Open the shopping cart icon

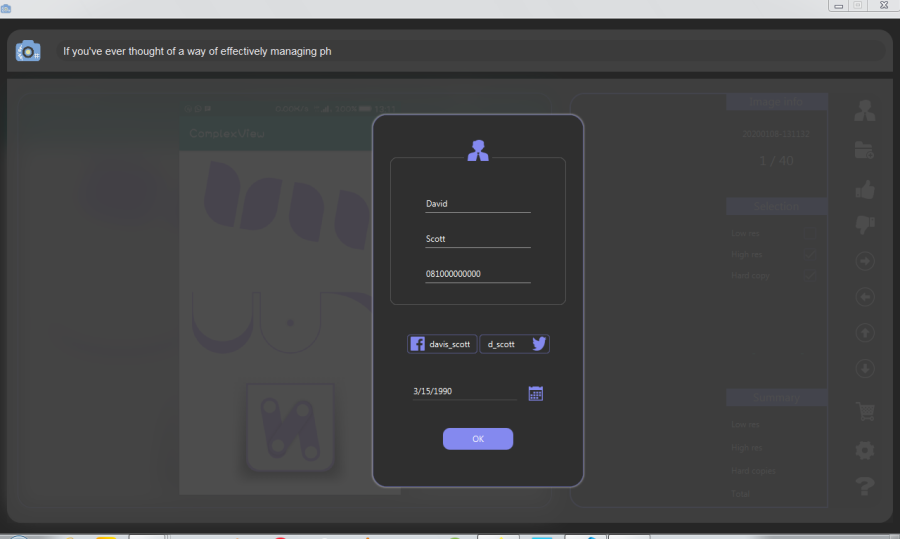click(865, 411)
